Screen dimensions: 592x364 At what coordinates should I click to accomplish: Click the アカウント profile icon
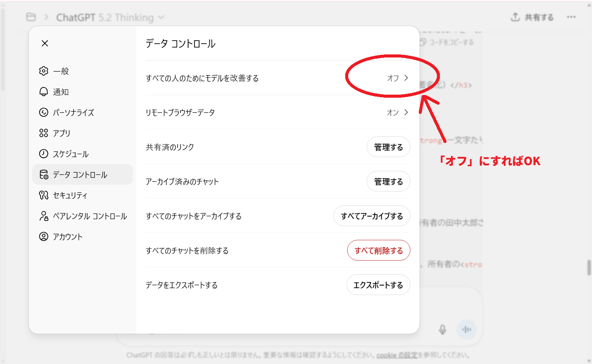[44, 236]
